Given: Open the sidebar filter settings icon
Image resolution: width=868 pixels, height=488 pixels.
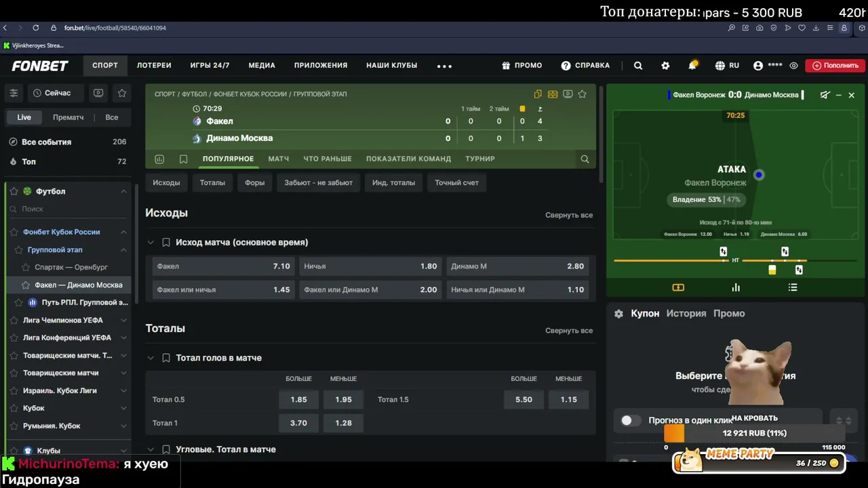Looking at the screenshot, I should pyautogui.click(x=14, y=93).
